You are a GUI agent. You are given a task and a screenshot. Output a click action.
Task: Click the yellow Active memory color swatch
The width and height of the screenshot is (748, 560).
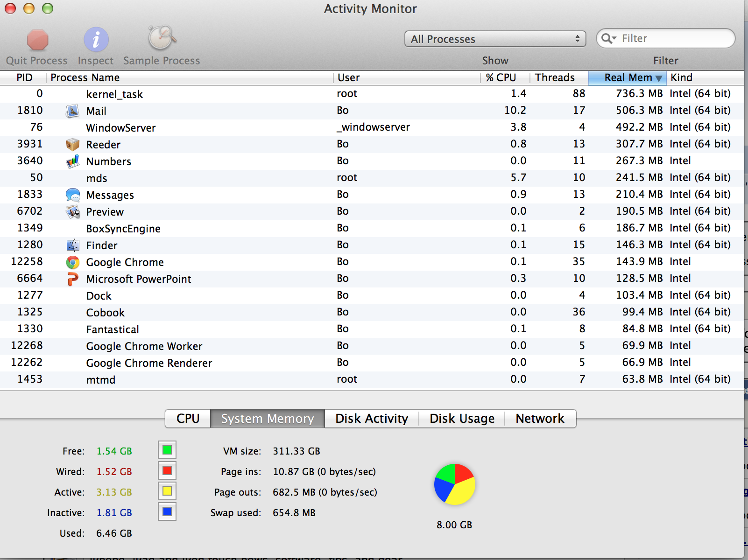(x=167, y=491)
